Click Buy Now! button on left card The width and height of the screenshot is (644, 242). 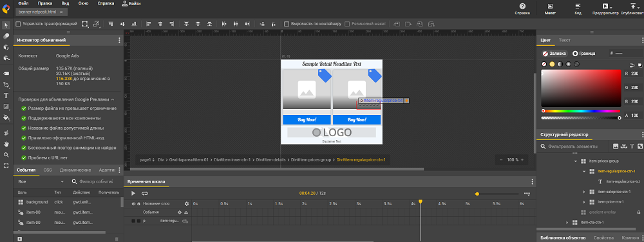pyautogui.click(x=307, y=120)
